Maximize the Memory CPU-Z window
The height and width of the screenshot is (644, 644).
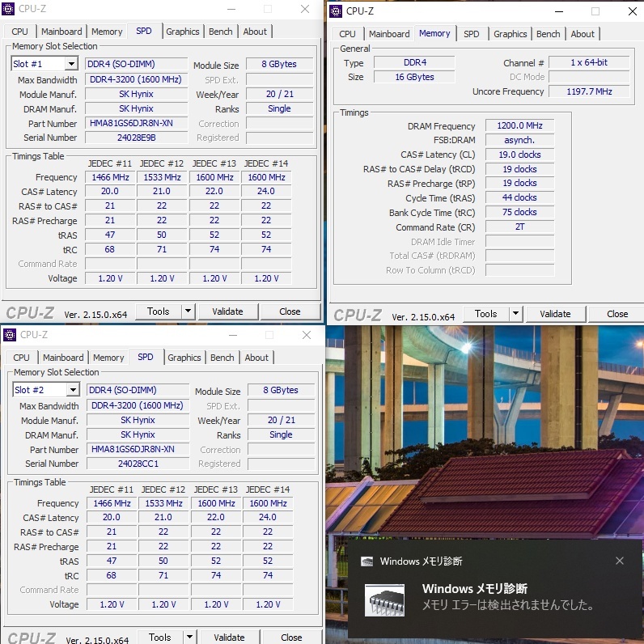click(595, 11)
